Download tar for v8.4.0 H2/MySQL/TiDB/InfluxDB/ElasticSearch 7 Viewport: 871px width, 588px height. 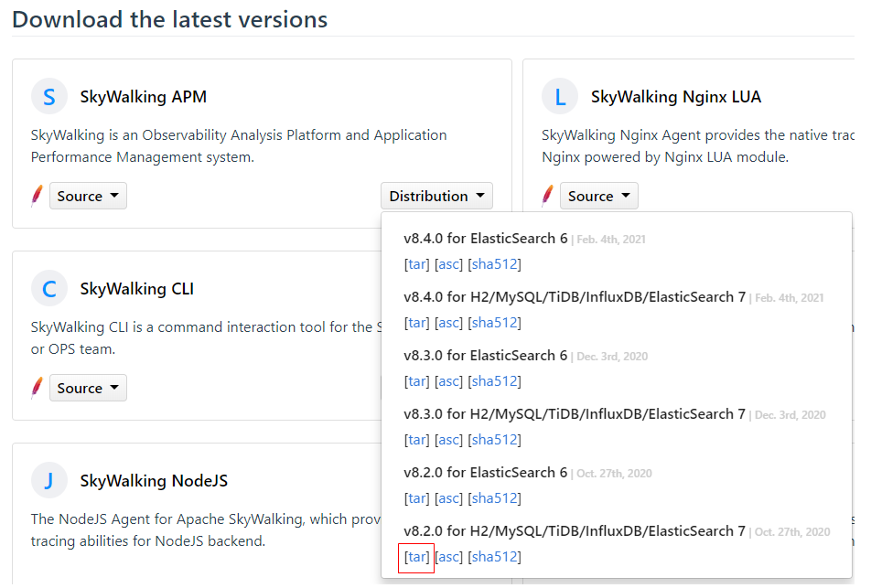(x=417, y=323)
